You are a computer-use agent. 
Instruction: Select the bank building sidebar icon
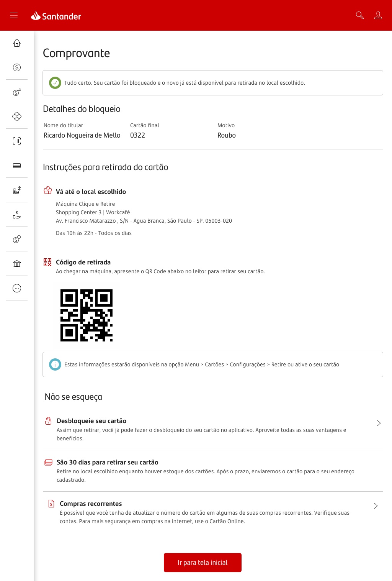tap(17, 264)
